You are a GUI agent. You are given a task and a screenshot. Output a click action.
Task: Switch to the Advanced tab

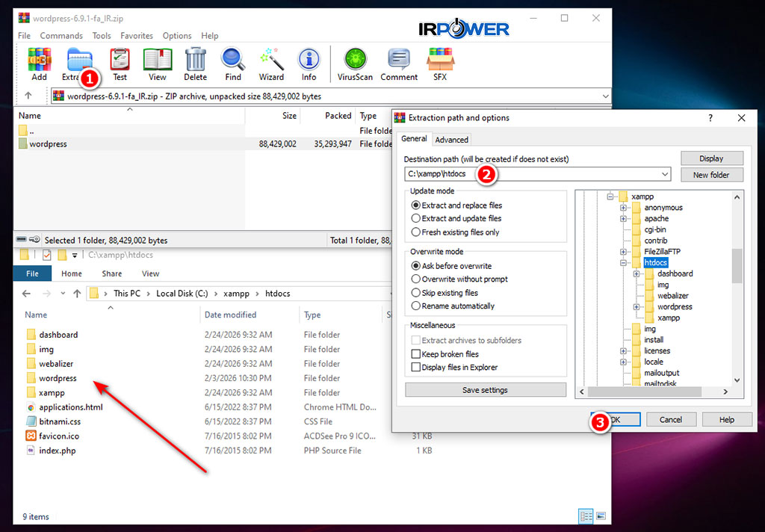pos(451,140)
